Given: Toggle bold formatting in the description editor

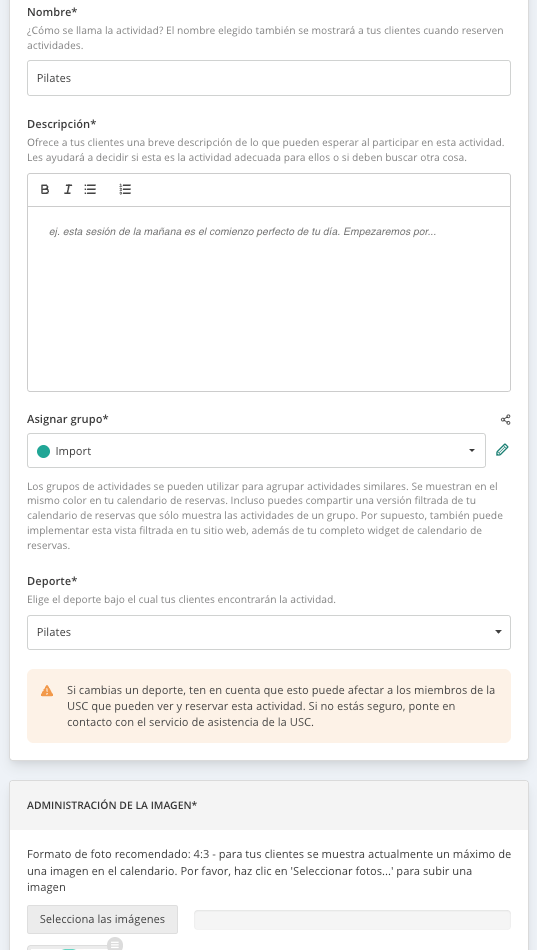Looking at the screenshot, I should 44,190.
